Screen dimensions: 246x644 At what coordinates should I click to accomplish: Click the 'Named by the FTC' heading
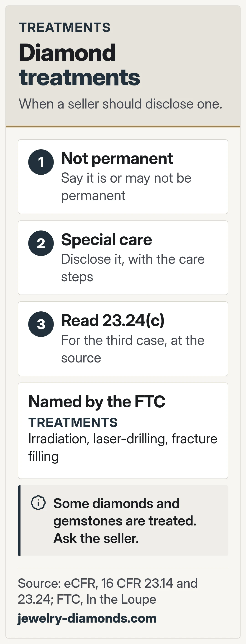(97, 401)
